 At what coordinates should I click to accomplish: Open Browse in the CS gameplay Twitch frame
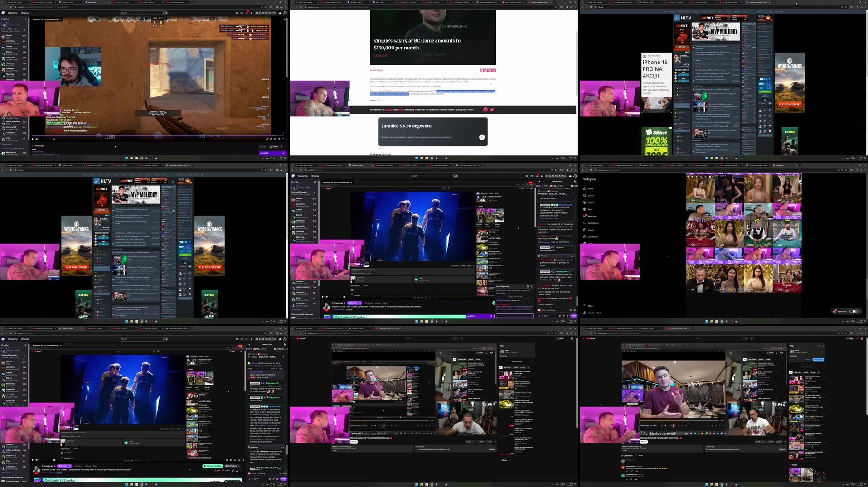click(25, 13)
